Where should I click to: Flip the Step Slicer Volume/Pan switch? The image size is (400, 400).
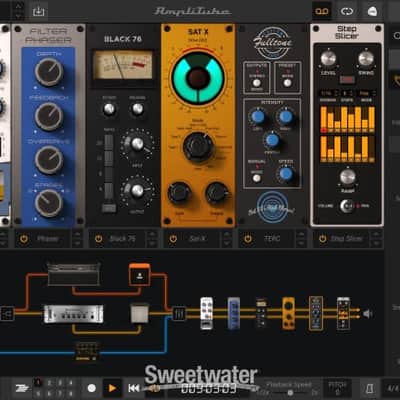pos(347,206)
